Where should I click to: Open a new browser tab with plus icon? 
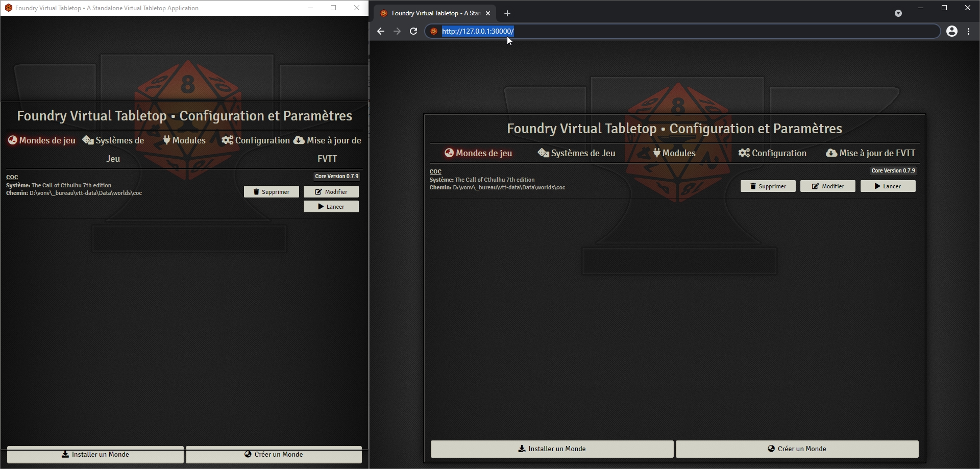click(x=507, y=13)
